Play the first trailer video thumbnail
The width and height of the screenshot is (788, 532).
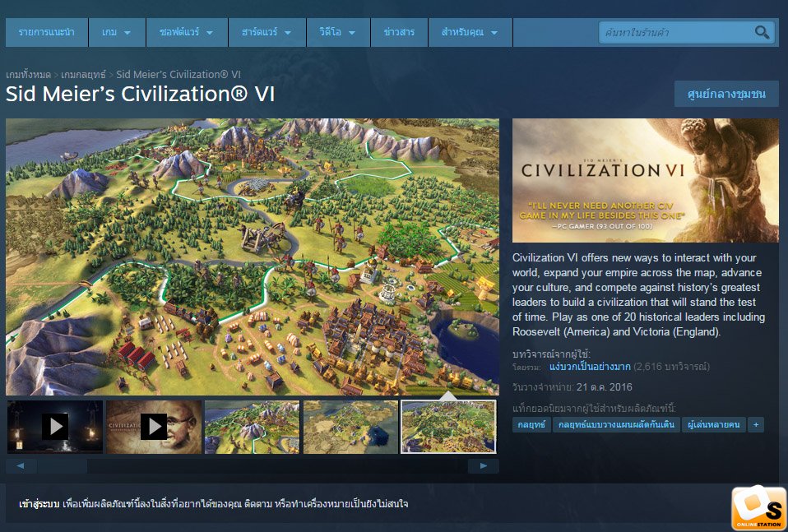[x=55, y=427]
